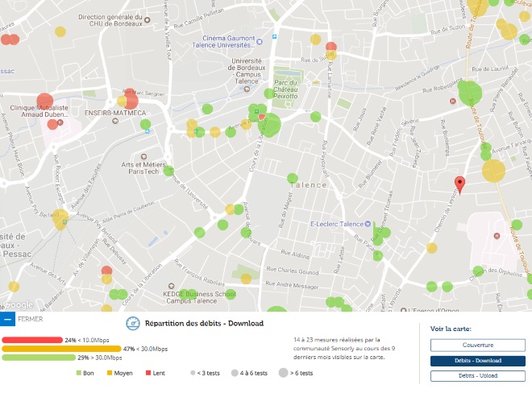Click the red 24% slow-speed bar
This screenshot has height=393, width=532.
(32, 340)
